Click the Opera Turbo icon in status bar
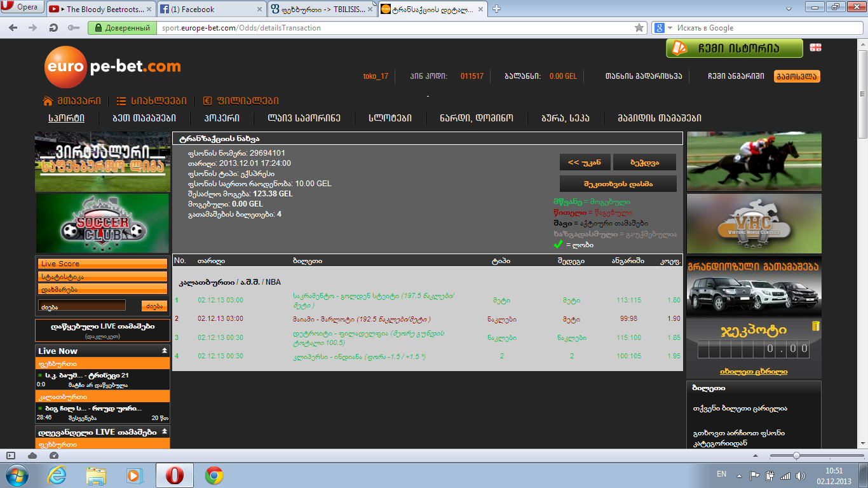The height and width of the screenshot is (488, 868). coord(53,456)
